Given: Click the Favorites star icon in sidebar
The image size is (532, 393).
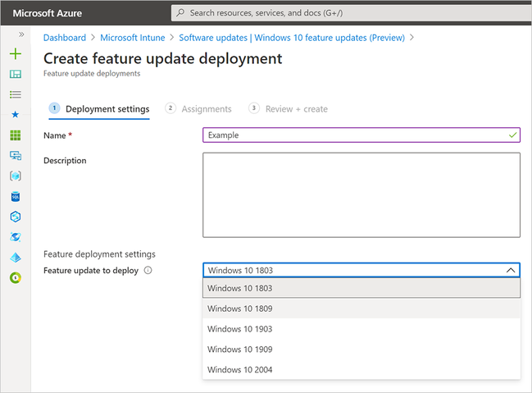Looking at the screenshot, I should [x=16, y=115].
